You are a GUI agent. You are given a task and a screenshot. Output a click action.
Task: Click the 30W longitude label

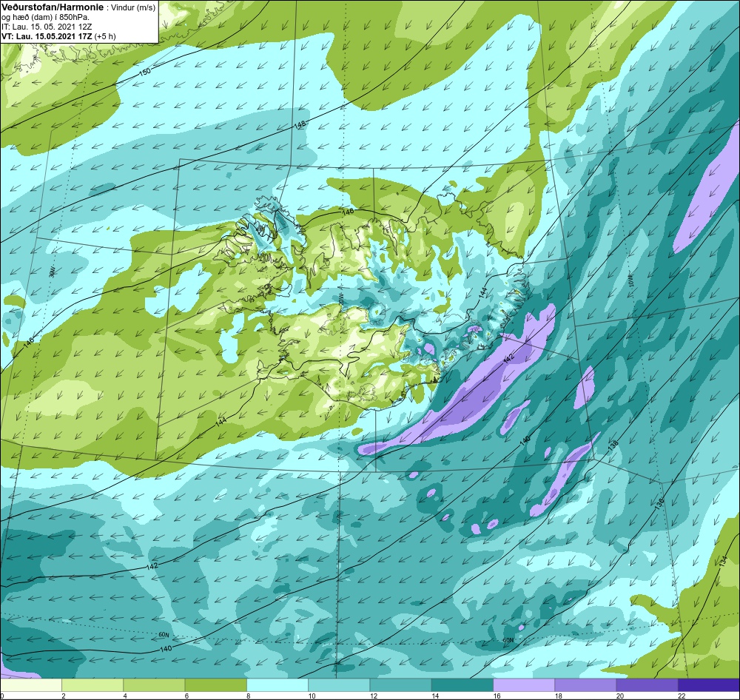52,272
